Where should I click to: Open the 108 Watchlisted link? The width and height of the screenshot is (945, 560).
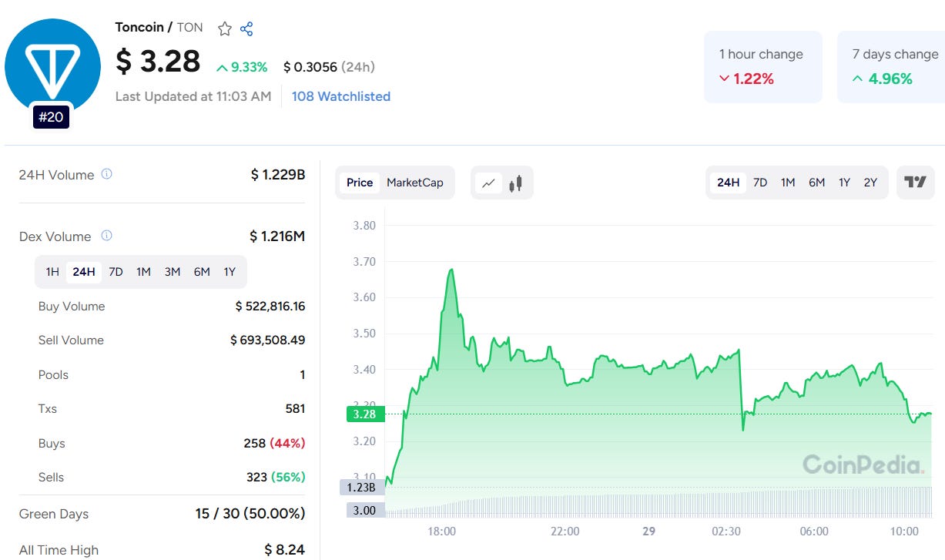pos(341,96)
